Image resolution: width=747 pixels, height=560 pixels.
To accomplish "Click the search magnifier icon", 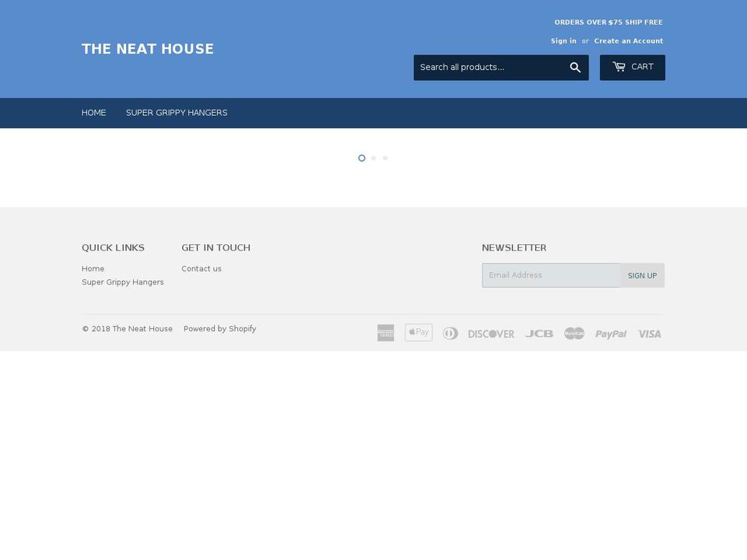I will (575, 68).
